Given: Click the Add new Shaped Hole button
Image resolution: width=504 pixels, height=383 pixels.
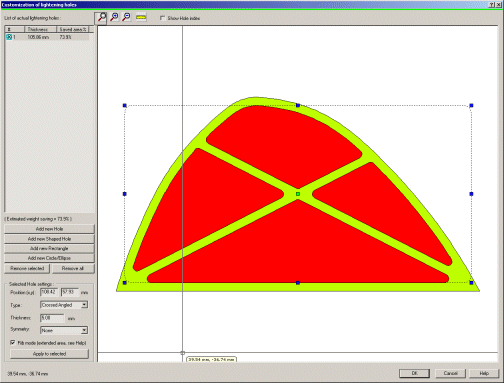Looking at the screenshot, I should 49,239.
